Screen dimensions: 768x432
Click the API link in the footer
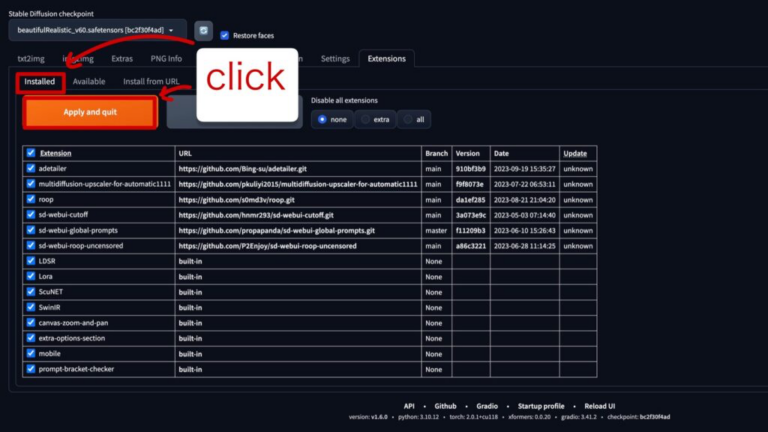coord(409,406)
